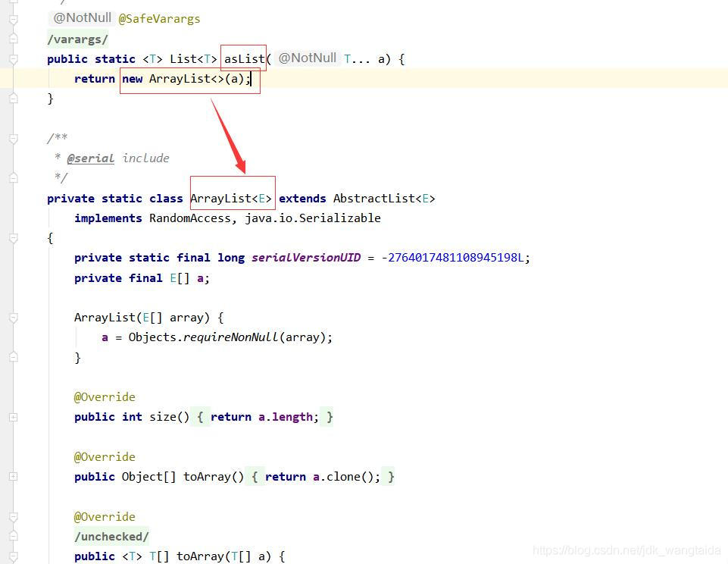Expand the folded size() method body
The width and height of the screenshot is (728, 564).
point(13,416)
